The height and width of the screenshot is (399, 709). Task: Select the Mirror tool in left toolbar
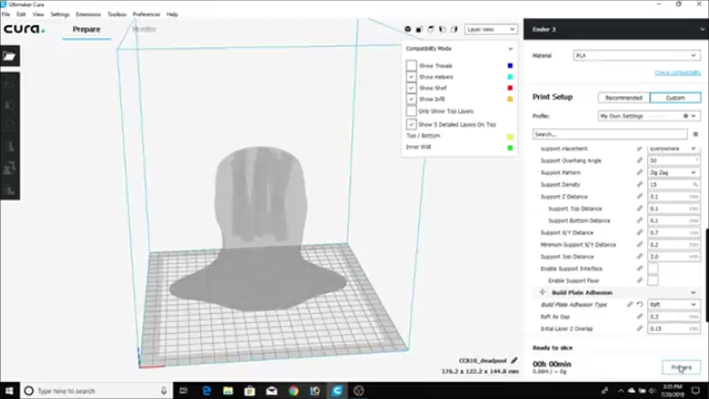9,147
